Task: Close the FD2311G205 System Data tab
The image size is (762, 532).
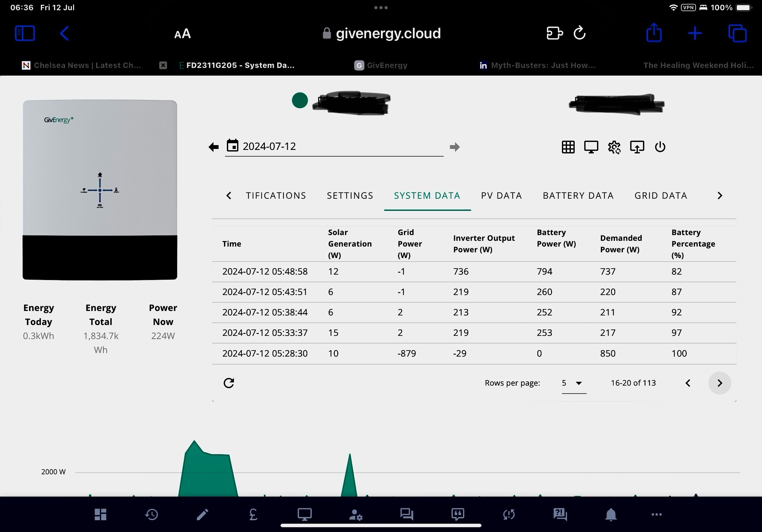Action: [x=163, y=65]
